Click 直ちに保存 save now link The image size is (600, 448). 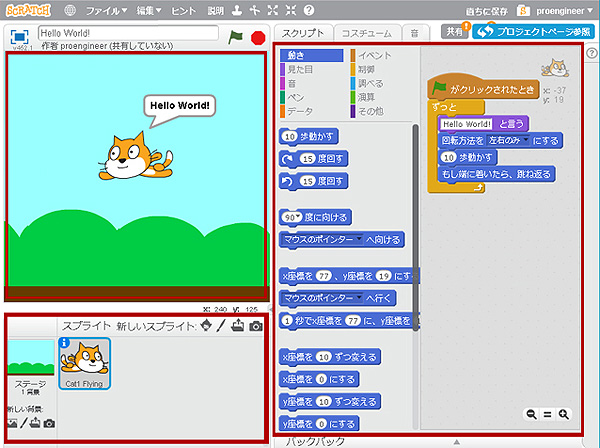point(486,11)
